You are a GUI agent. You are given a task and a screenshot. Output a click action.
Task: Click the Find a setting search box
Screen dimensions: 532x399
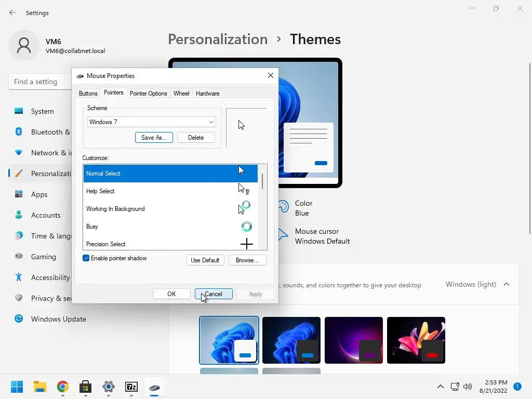tap(40, 82)
